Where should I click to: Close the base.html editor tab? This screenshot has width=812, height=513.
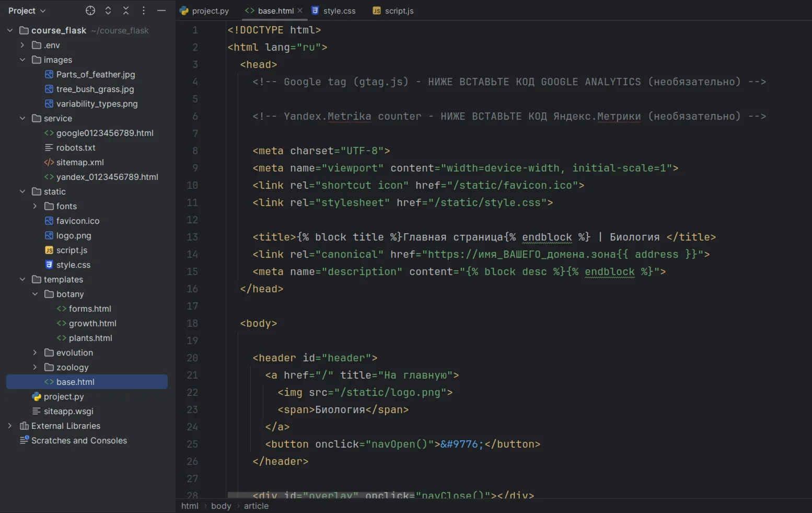300,10
